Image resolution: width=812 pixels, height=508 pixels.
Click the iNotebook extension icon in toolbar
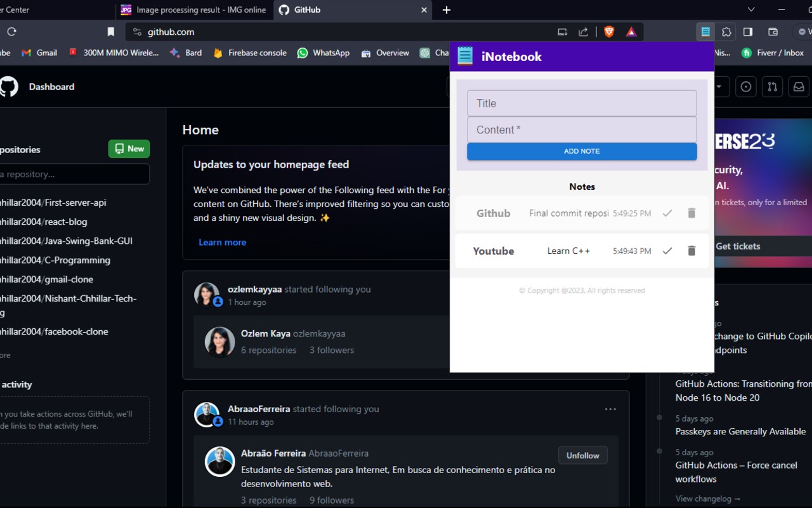point(705,32)
